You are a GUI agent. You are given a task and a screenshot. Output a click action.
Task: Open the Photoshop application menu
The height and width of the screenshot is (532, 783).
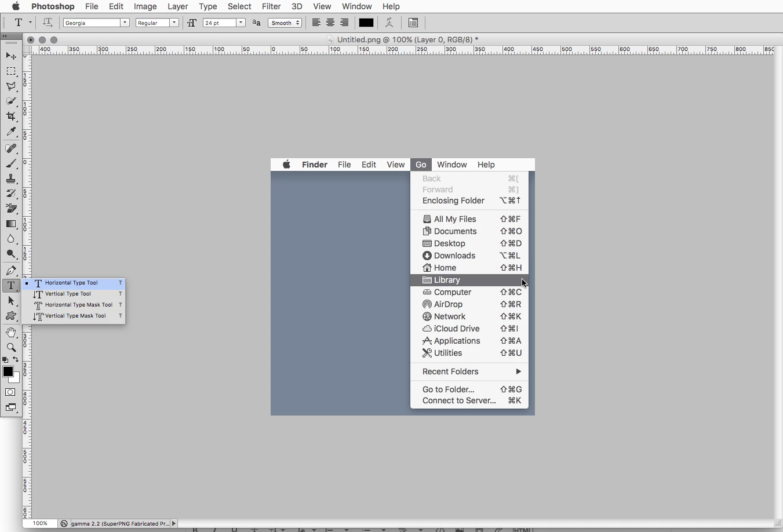tap(53, 6)
